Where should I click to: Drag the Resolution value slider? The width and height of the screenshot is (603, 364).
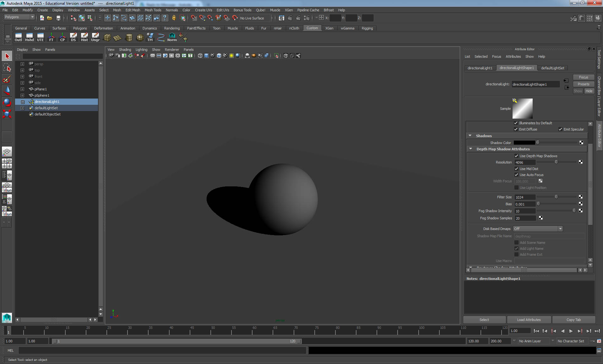557,162
